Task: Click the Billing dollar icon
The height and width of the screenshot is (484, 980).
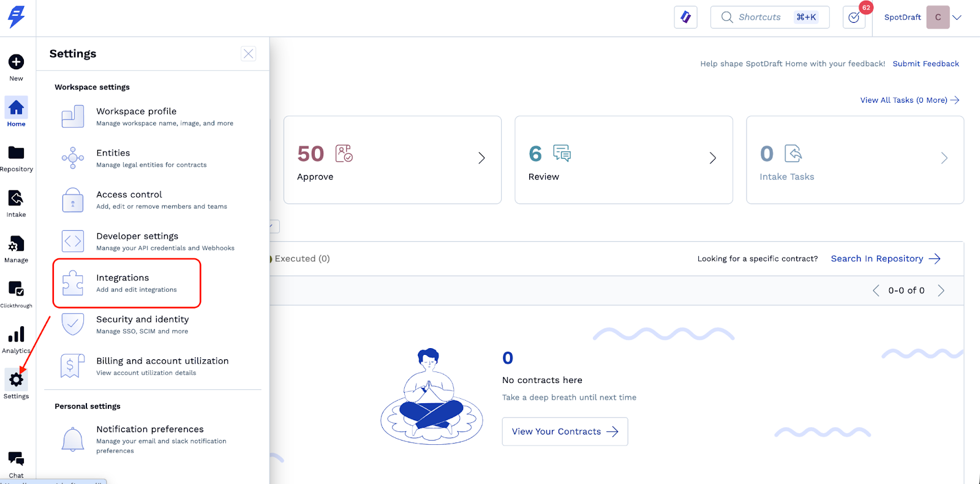Action: click(x=73, y=366)
